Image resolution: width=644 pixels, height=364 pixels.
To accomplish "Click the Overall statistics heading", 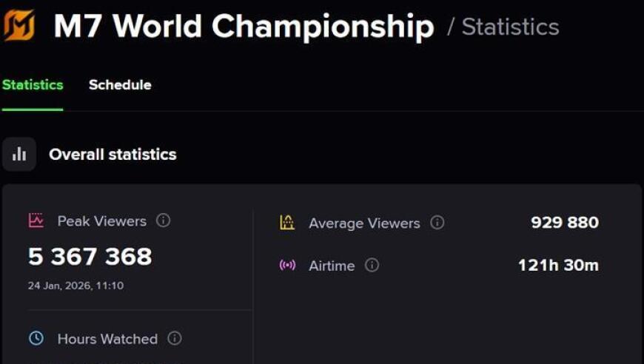I will point(113,155).
